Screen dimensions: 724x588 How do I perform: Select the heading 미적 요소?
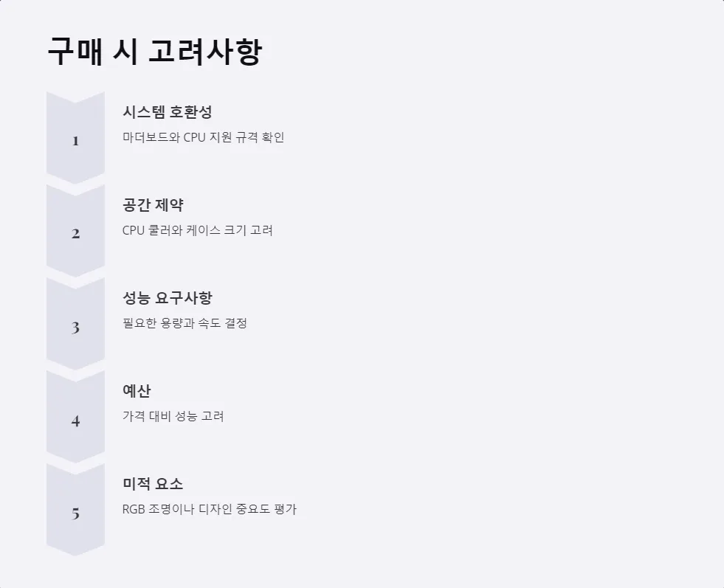click(153, 484)
